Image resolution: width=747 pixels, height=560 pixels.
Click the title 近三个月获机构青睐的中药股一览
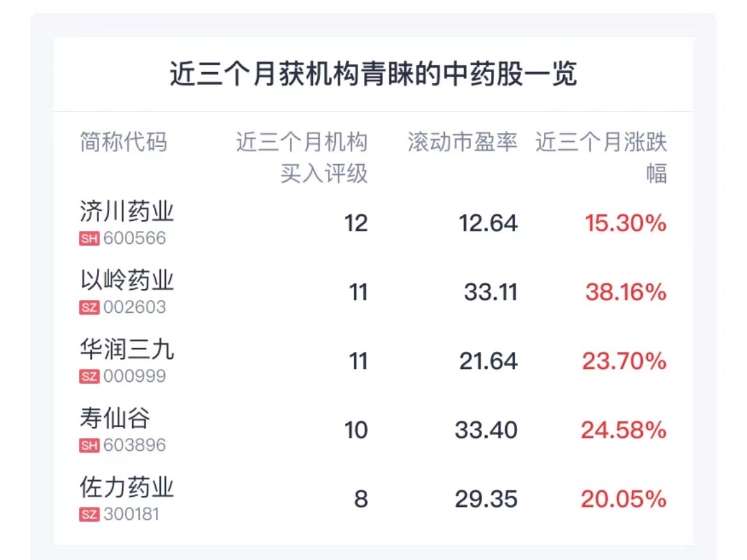(x=373, y=75)
